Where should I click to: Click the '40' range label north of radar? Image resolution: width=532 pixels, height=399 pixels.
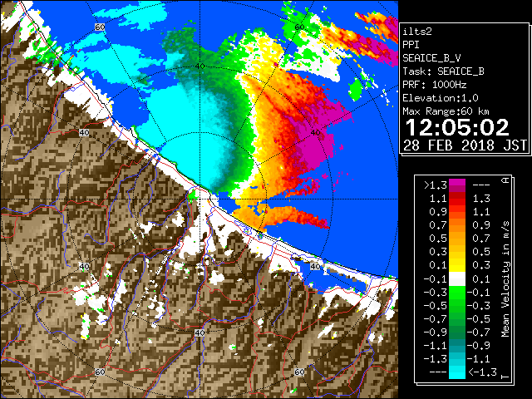pos(199,66)
